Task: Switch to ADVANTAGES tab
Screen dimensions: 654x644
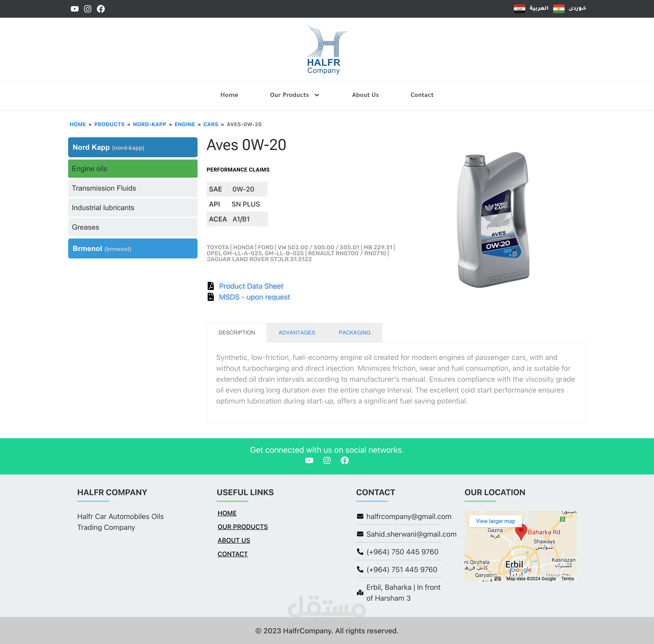Action: coord(297,332)
